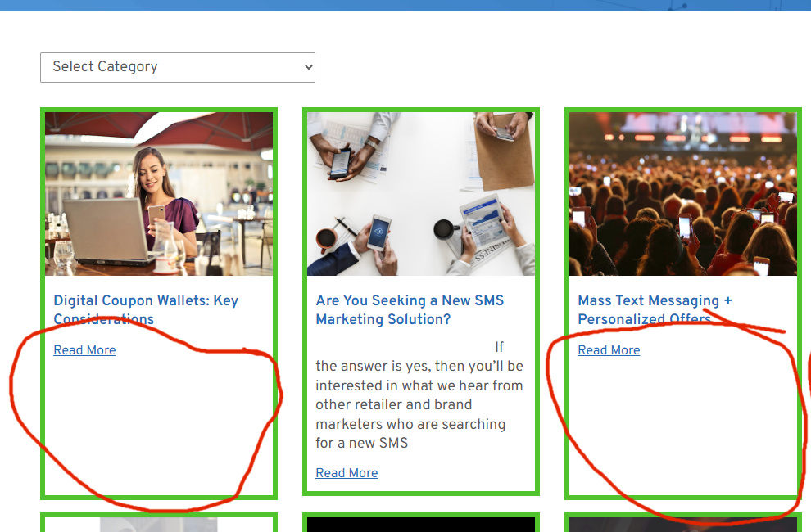The width and height of the screenshot is (811, 532).
Task: Open Mass Text Messaging + Personalized Offers title
Action: 655,309
